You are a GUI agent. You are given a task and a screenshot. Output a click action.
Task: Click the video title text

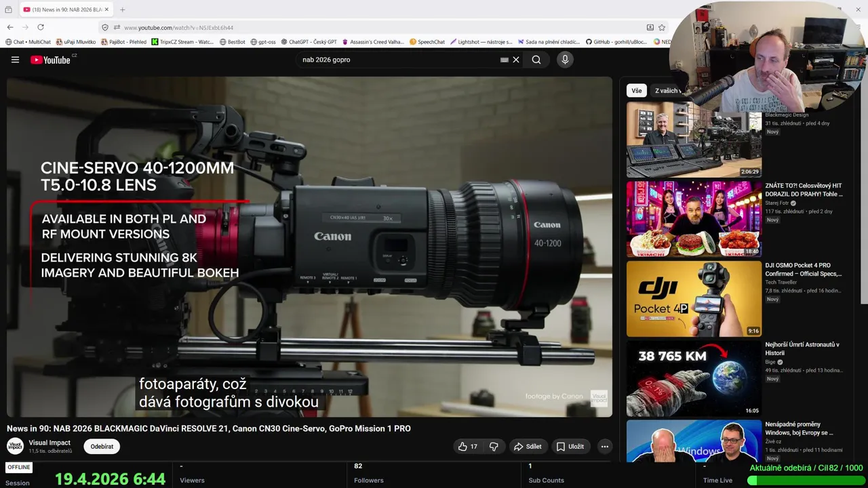209,428
